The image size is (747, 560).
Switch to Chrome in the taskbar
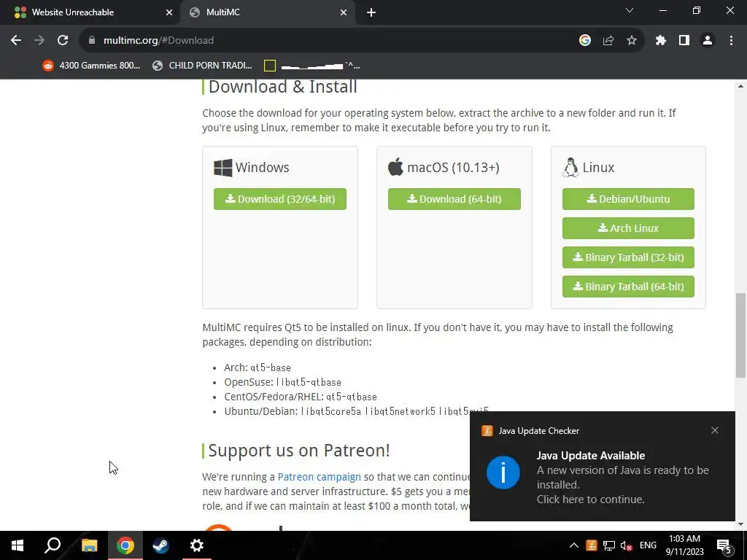pos(125,545)
